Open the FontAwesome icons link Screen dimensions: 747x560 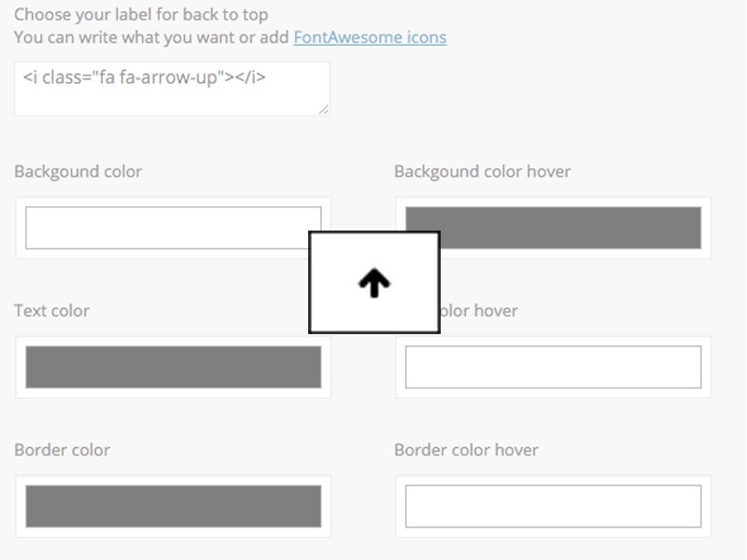[370, 37]
